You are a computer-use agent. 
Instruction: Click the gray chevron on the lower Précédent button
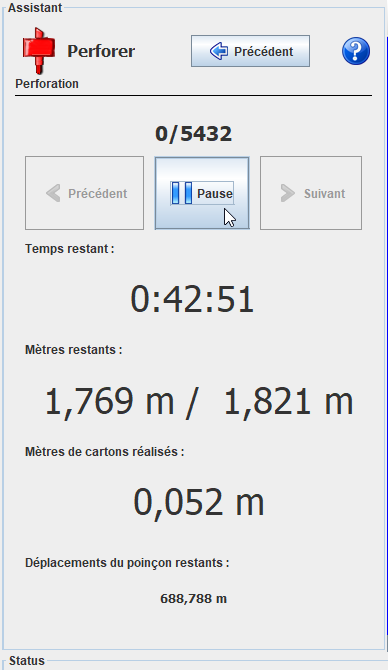click(53, 193)
